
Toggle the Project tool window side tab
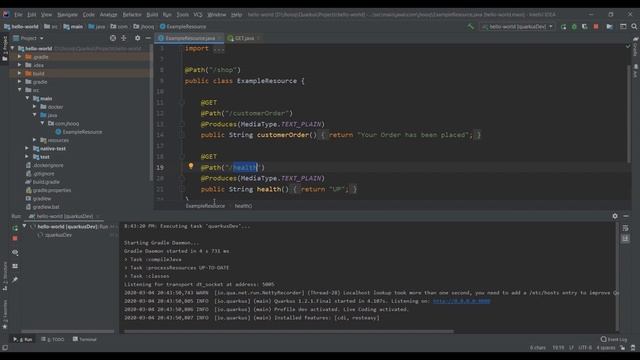[x=5, y=49]
